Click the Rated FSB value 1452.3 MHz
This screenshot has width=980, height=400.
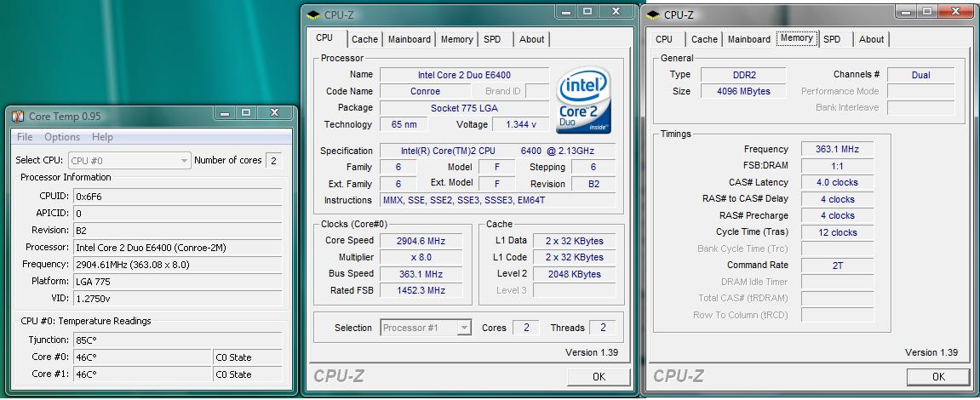click(x=421, y=290)
